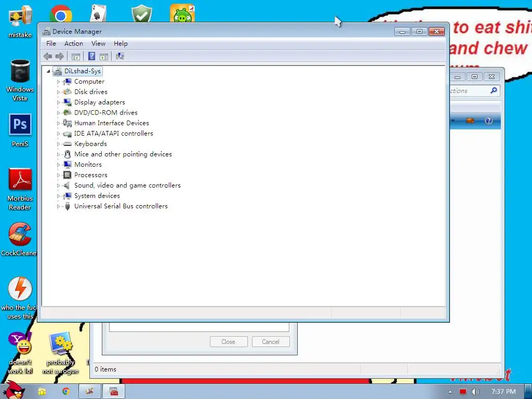Click the Back arrow in Device Manager toolbar
The width and height of the screenshot is (532, 399).
coord(48,56)
